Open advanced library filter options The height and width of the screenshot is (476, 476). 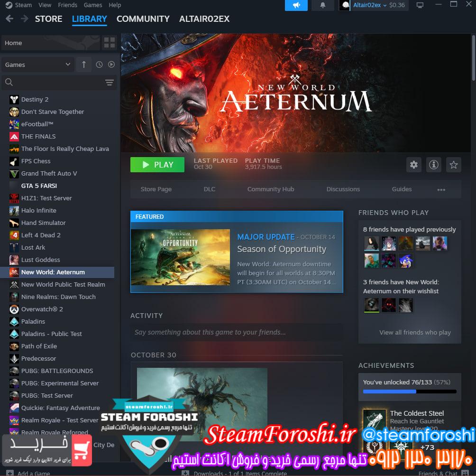pos(110,83)
